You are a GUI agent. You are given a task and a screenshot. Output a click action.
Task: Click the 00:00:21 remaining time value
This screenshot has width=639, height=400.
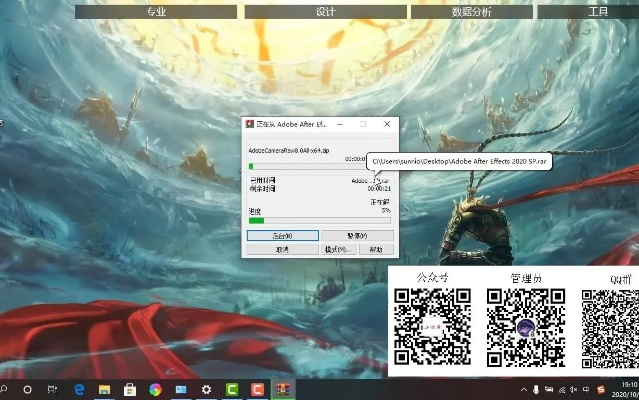[x=379, y=189]
